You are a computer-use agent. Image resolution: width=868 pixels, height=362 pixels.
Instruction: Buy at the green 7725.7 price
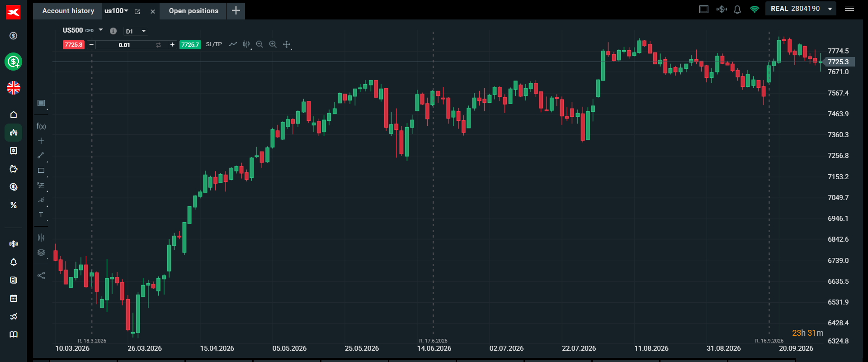coord(190,45)
